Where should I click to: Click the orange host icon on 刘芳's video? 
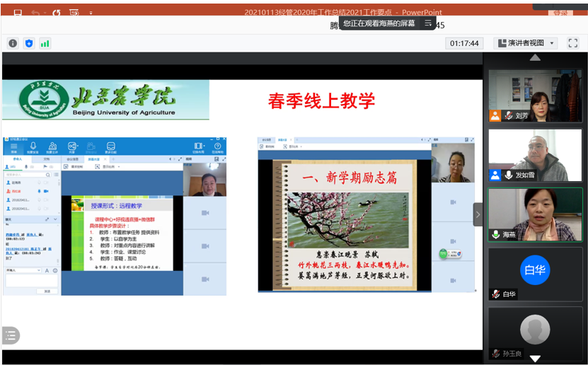pos(495,115)
